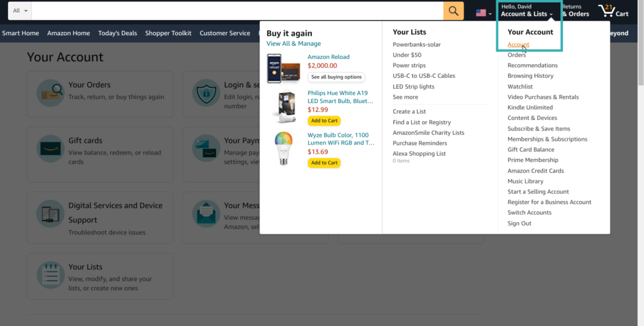Add Philips Hue bulb to cart
The image size is (644, 326).
point(324,121)
